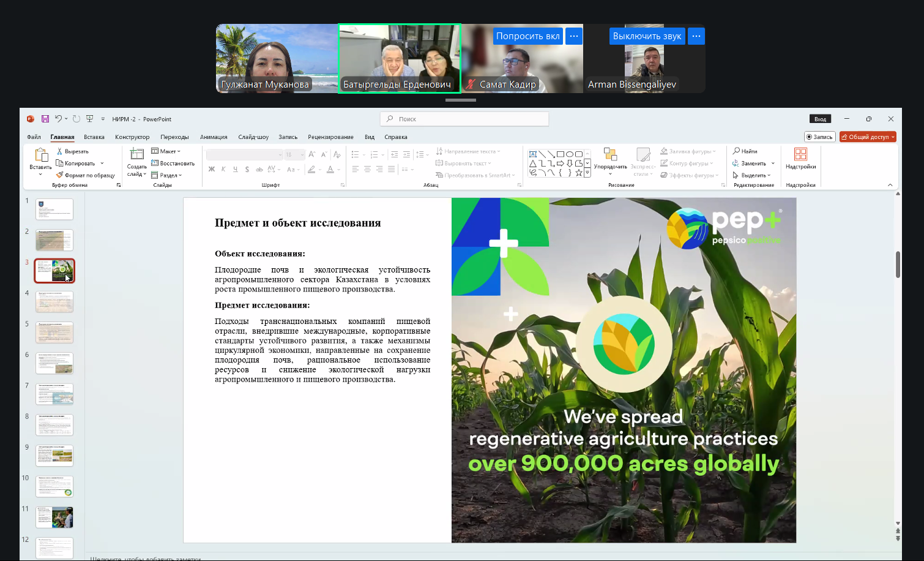
Task: Undo the last action in PowerPoint
Action: point(58,119)
